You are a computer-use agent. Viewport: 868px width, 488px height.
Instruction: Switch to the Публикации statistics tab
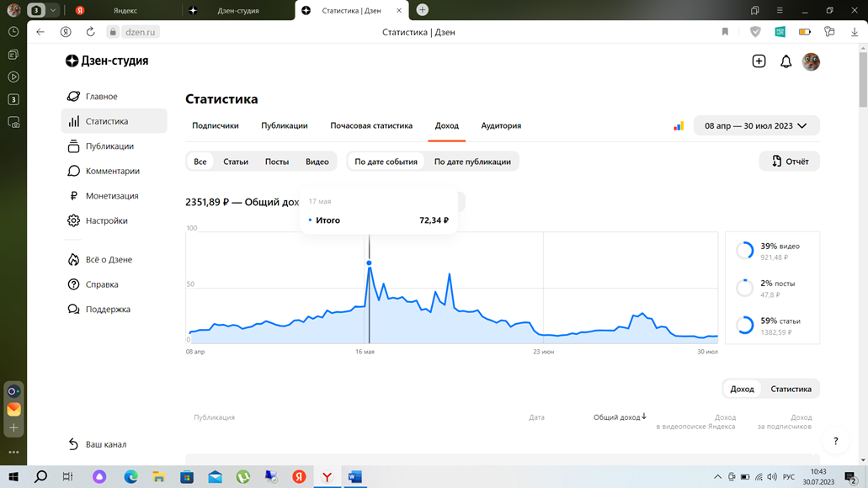tap(285, 125)
